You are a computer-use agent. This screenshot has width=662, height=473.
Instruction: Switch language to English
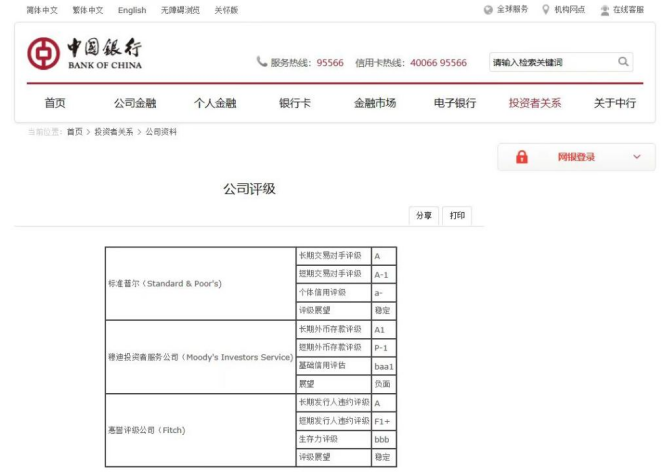(131, 10)
